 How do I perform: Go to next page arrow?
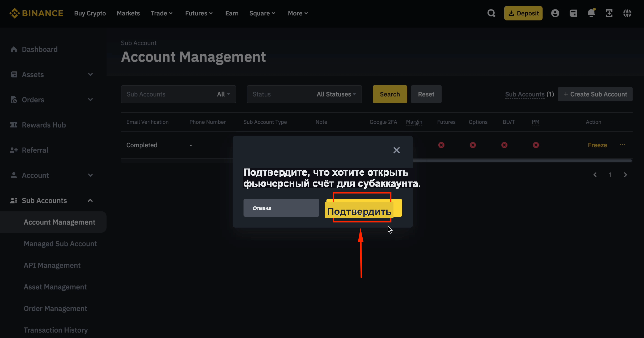tap(625, 175)
